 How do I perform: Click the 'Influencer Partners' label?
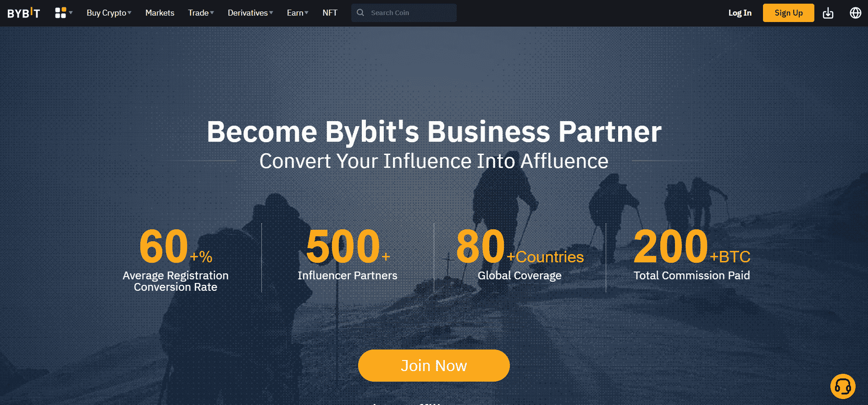coord(348,275)
